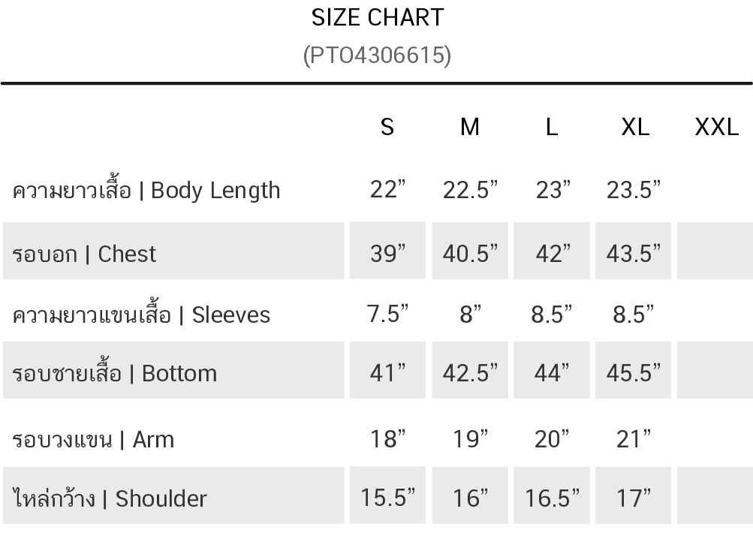This screenshot has width=753, height=560.
Task: Click the 19” Arm value for size M
Action: 470,438
